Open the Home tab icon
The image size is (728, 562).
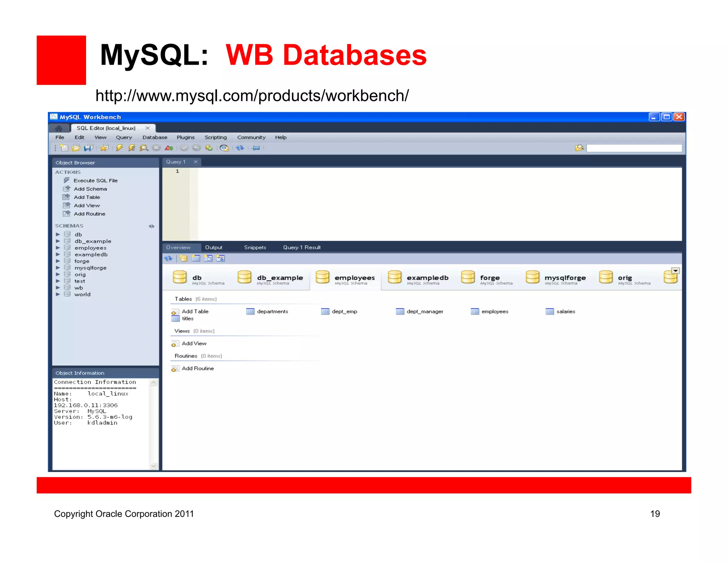click(x=58, y=128)
